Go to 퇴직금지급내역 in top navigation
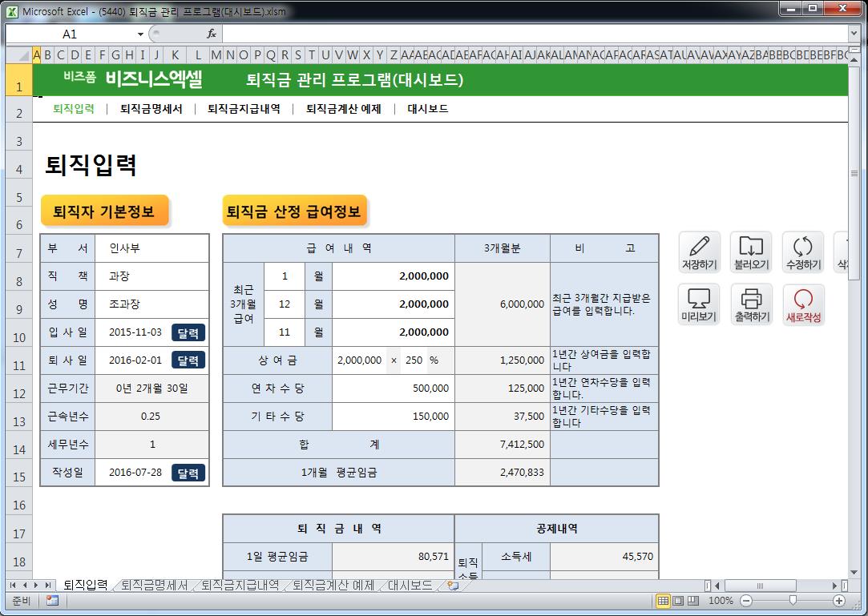This screenshot has width=868, height=616. click(244, 109)
